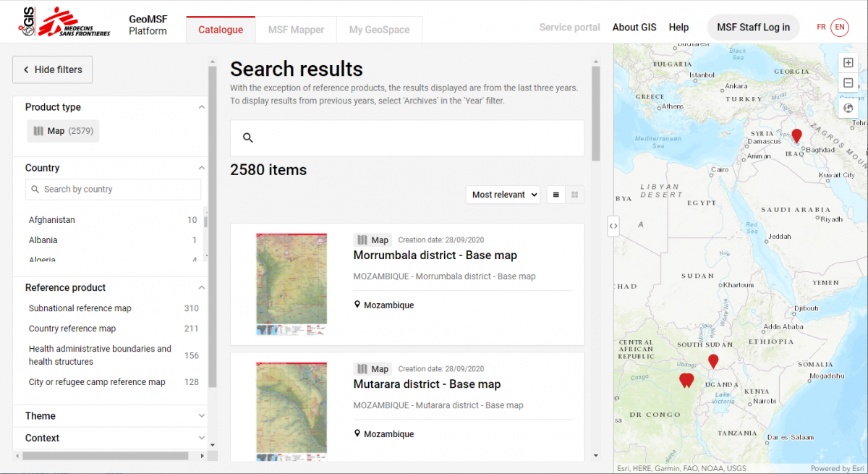Click the '2580 items' count text

tap(268, 170)
